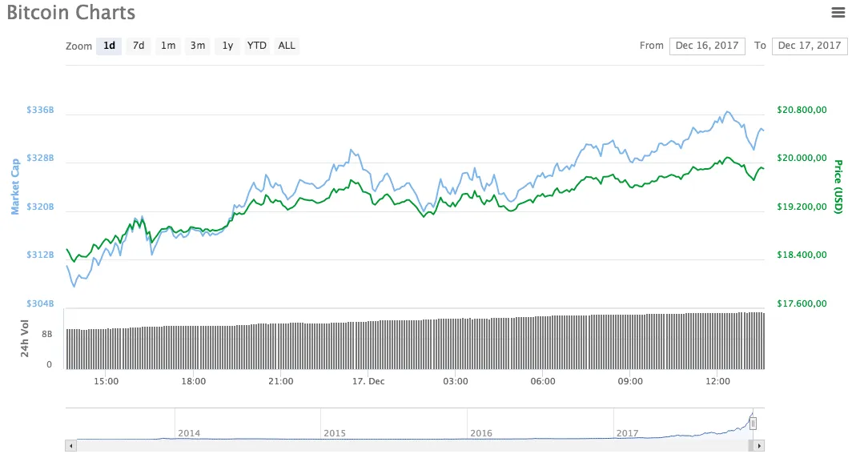Screen dimensions: 868x458
Task: Click the $20.800,00 price tick
Action: click(802, 110)
